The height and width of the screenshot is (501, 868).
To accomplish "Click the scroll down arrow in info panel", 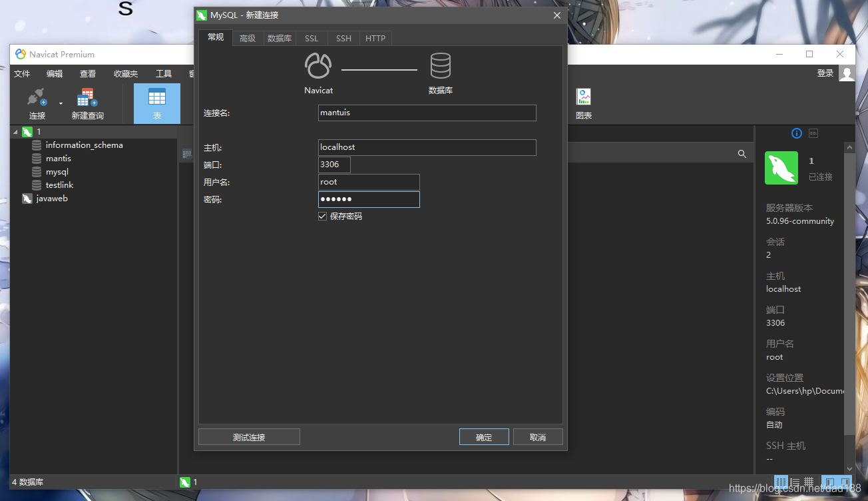I will pyautogui.click(x=849, y=469).
